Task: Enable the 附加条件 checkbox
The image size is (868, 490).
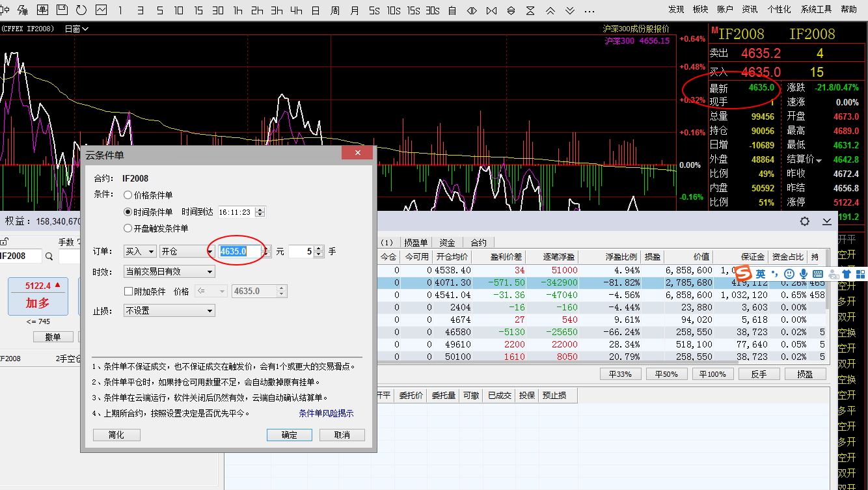Action: [x=129, y=292]
